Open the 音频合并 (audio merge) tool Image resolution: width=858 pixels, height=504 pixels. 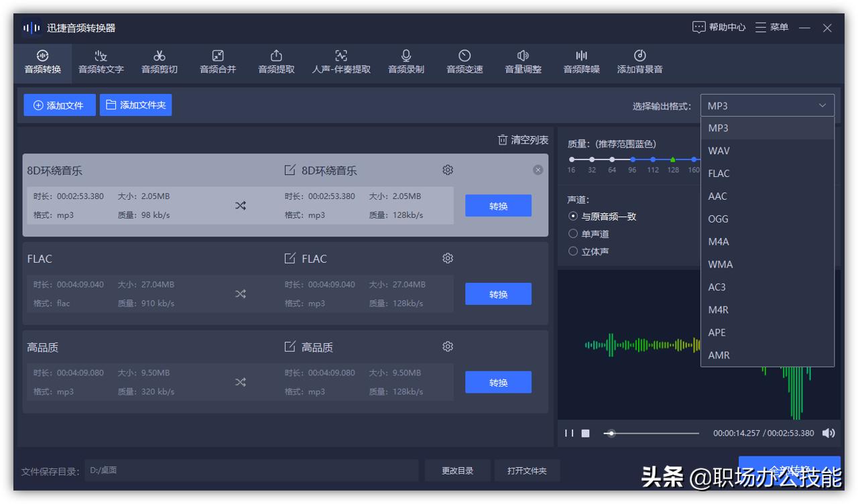[217, 62]
